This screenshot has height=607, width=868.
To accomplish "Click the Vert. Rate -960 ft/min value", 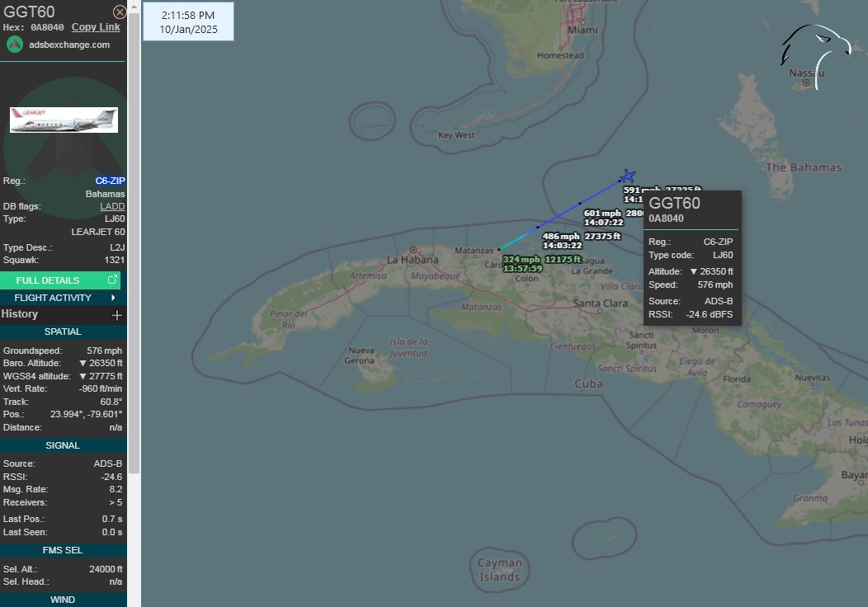I will click(x=100, y=388).
